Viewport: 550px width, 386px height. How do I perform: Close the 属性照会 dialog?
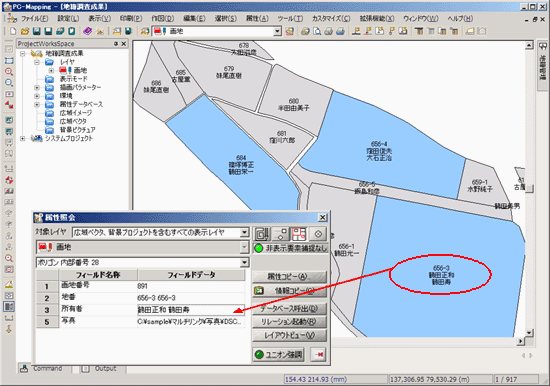322,218
